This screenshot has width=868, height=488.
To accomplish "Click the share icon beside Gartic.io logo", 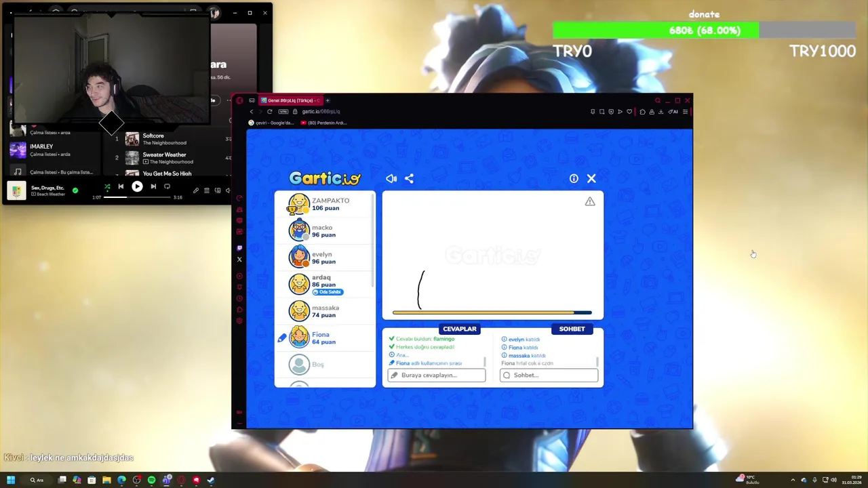I will click(409, 178).
